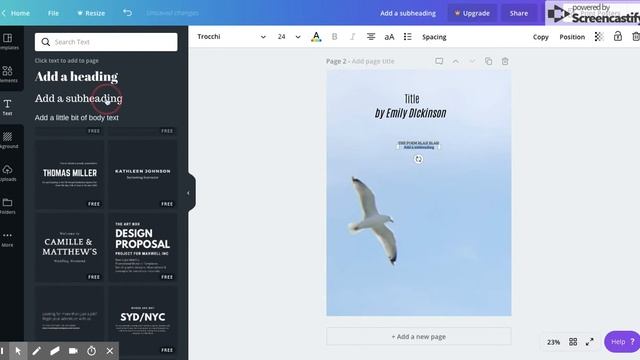Viewport: 640px width, 360px height.
Task: Move Page 2 up
Action: [x=456, y=61]
